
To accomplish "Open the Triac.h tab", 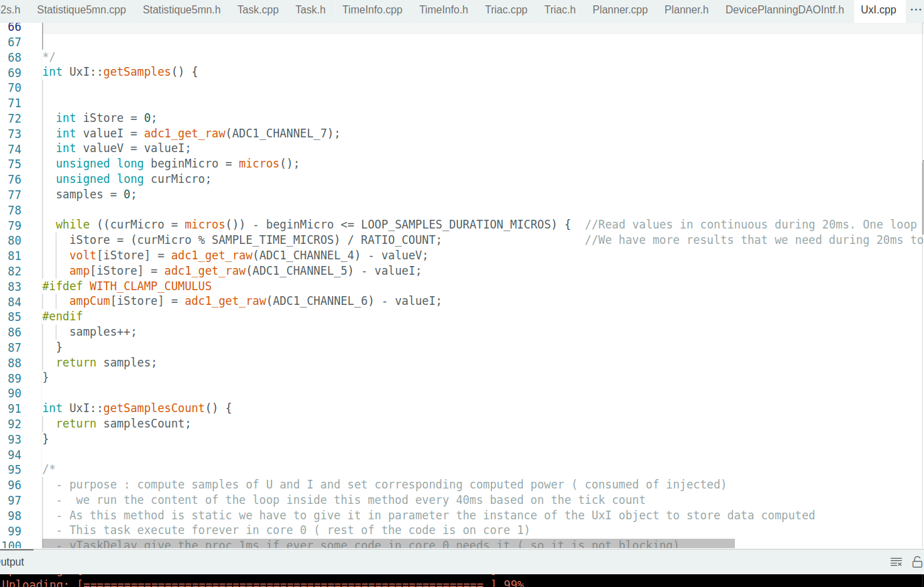I will click(x=560, y=10).
